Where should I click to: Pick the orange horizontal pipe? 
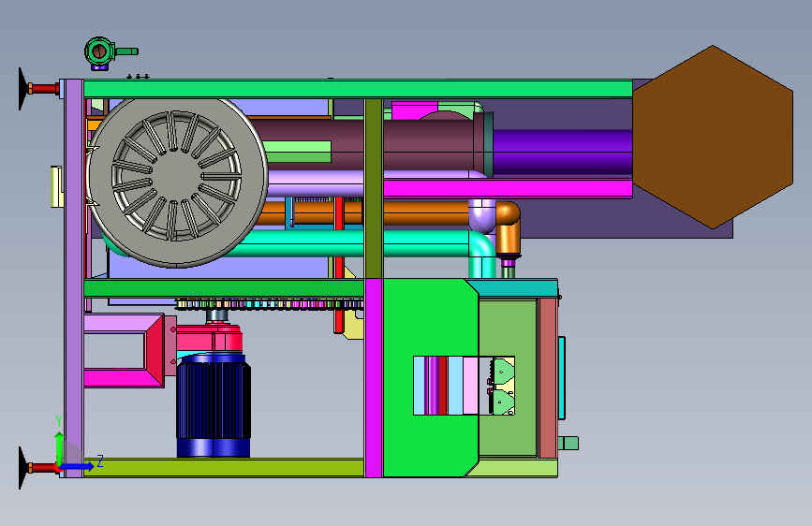point(414,212)
